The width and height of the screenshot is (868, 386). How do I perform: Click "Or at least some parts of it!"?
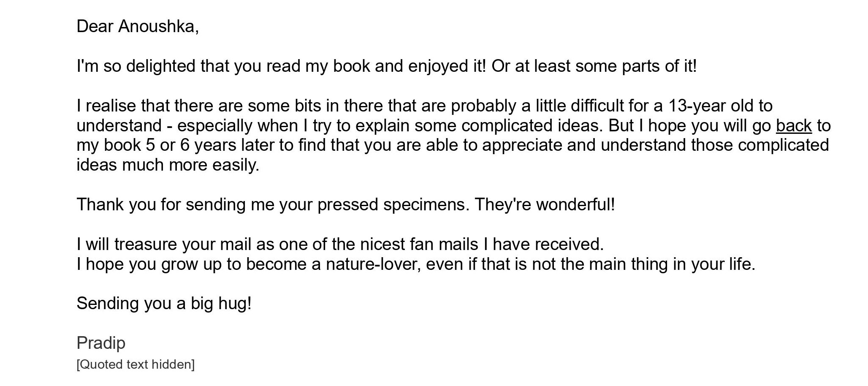pyautogui.click(x=594, y=66)
